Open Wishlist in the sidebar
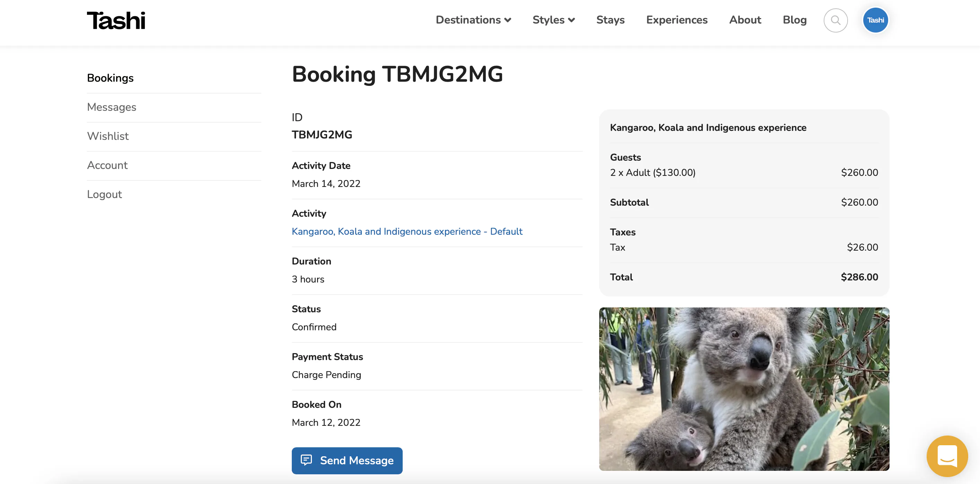Screen dimensions: 980x484 pos(108,136)
